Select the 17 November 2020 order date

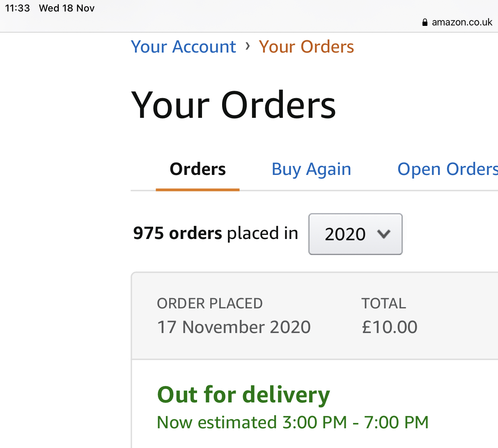[234, 327]
